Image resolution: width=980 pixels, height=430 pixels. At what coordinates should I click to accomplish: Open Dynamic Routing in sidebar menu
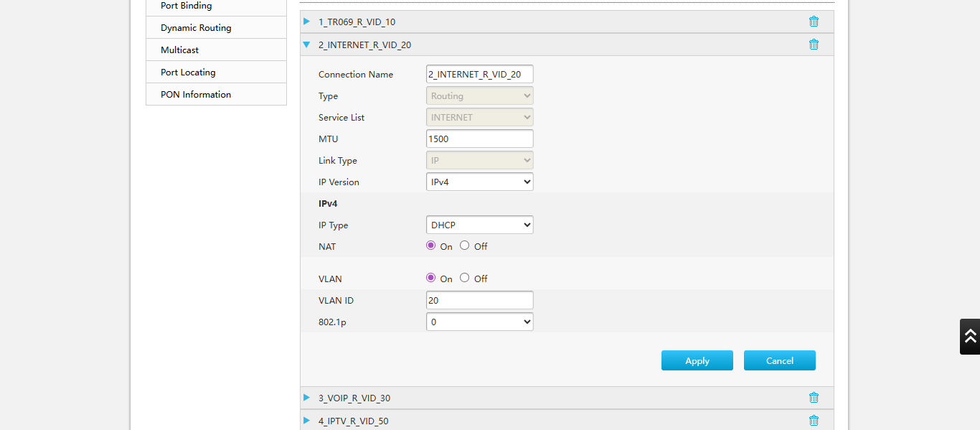tap(196, 28)
